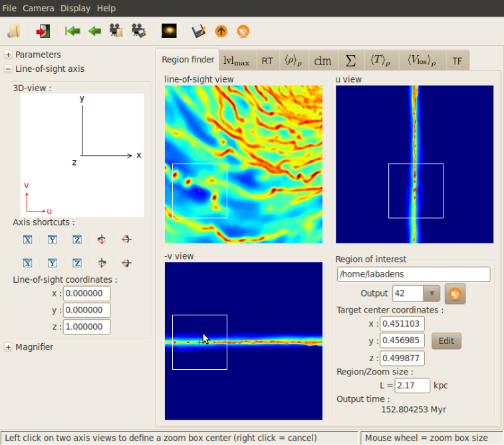Click the orange button beside Output dropdown
The height and width of the screenshot is (445, 504).
coord(455,293)
